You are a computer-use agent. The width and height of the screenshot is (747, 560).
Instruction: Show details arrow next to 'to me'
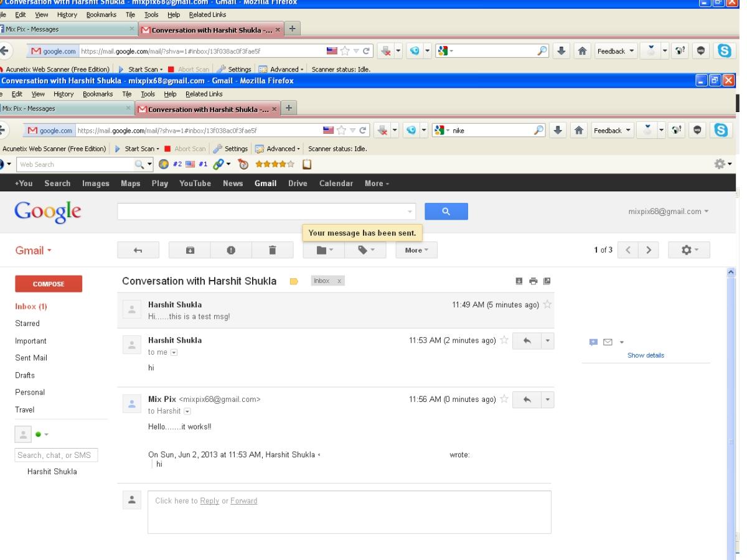point(174,353)
